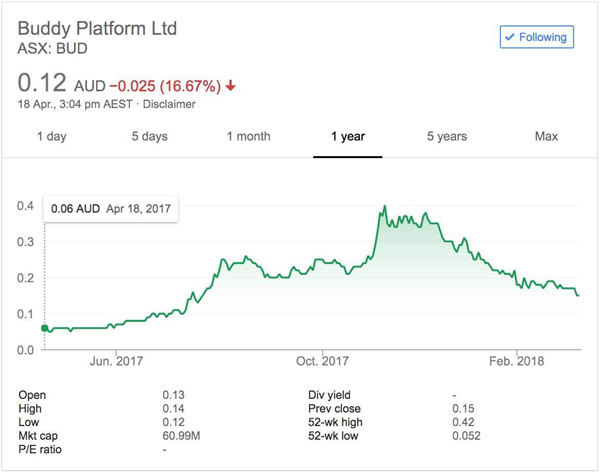
Task: Select the 1 month range tab
Action: pos(249,136)
